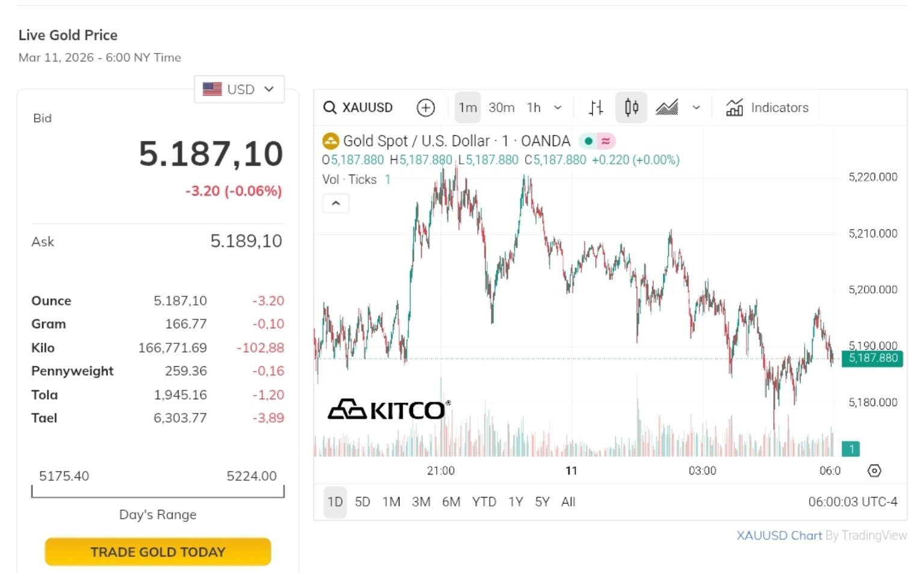Collapse the chart legend arrow
The image size is (924, 573).
(x=336, y=204)
